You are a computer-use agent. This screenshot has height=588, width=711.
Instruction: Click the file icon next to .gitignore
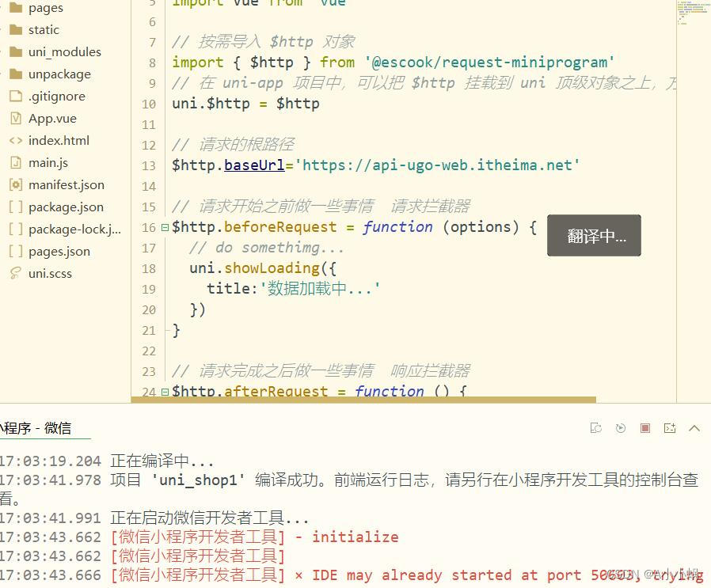click(x=17, y=96)
